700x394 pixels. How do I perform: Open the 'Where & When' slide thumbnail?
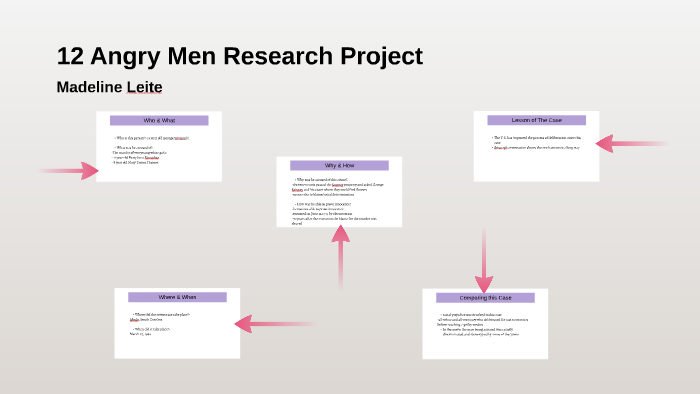[x=177, y=323]
